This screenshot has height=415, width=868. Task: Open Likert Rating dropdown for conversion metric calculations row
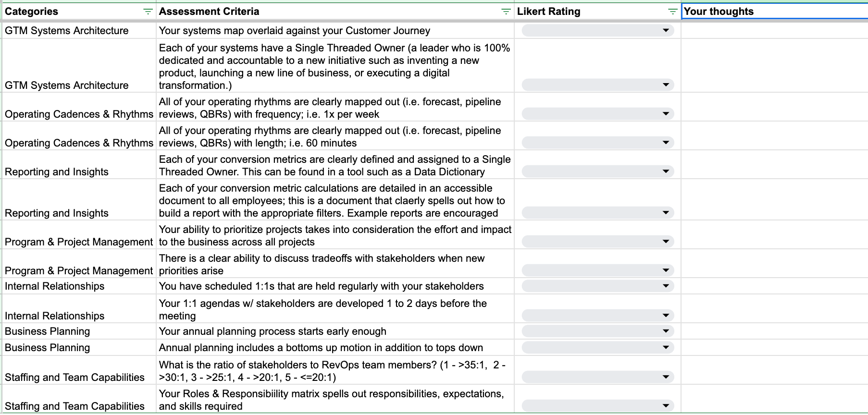(x=667, y=212)
